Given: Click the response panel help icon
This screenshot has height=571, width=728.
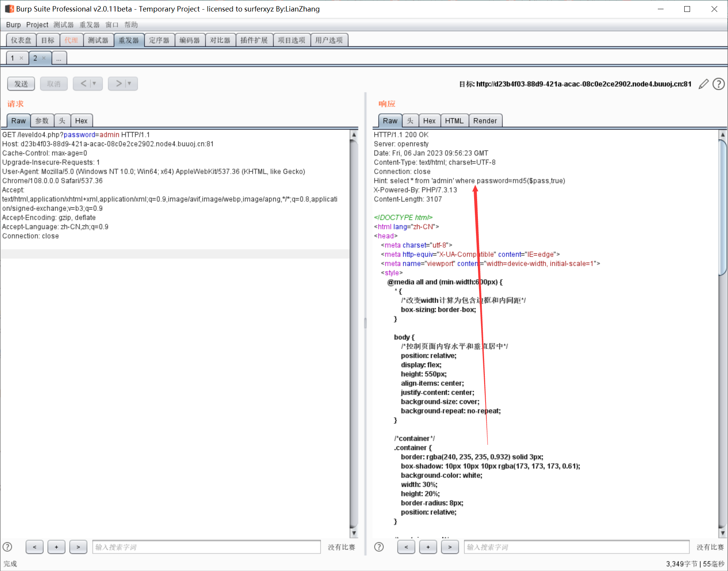Looking at the screenshot, I should [x=379, y=547].
